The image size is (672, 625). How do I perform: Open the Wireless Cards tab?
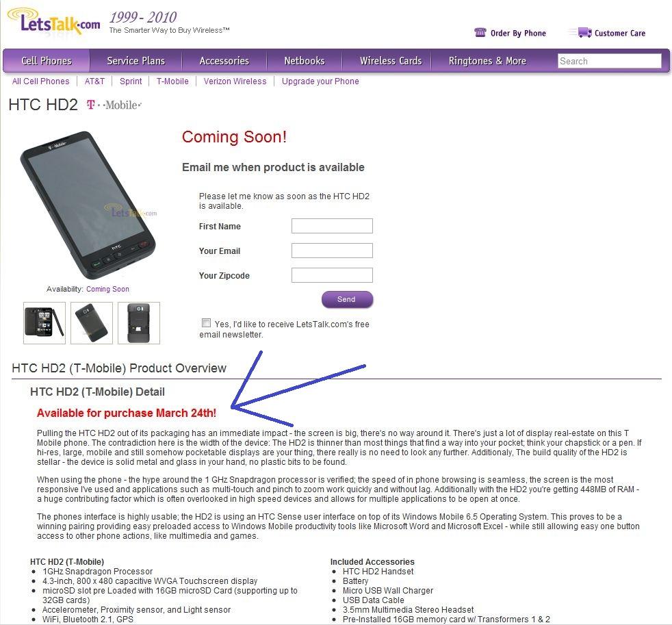(391, 61)
